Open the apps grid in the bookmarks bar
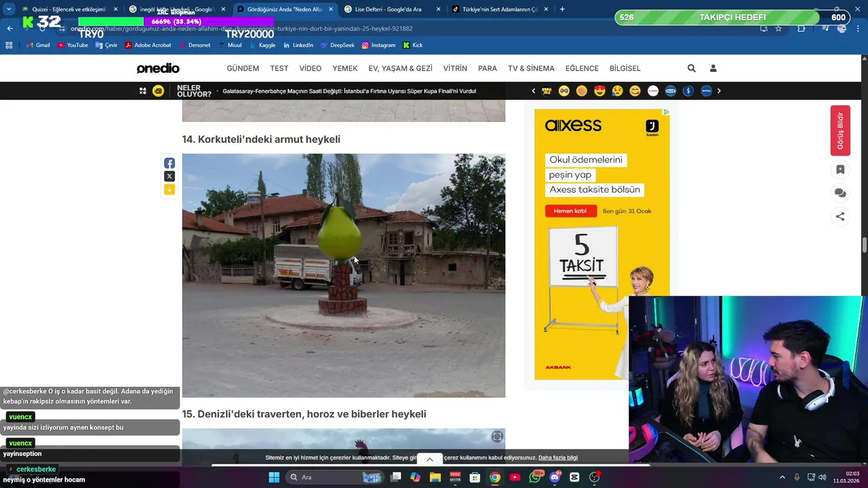This screenshot has width=868, height=488. (9, 45)
